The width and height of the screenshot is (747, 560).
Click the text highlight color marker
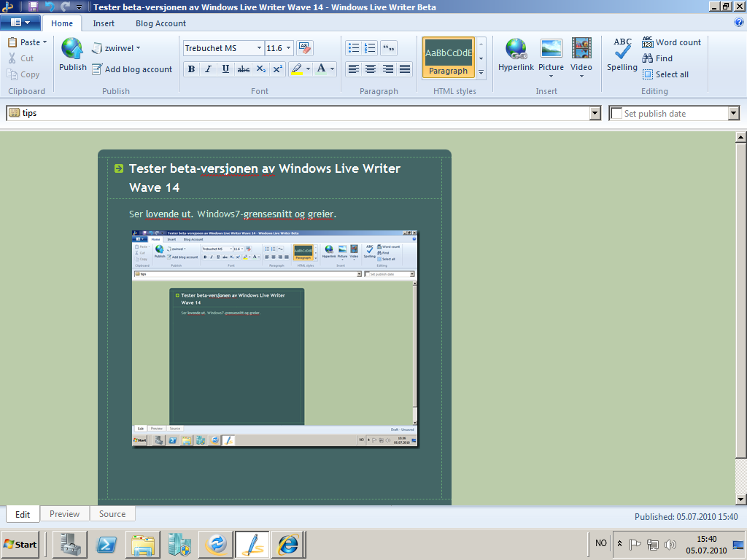tap(296, 69)
